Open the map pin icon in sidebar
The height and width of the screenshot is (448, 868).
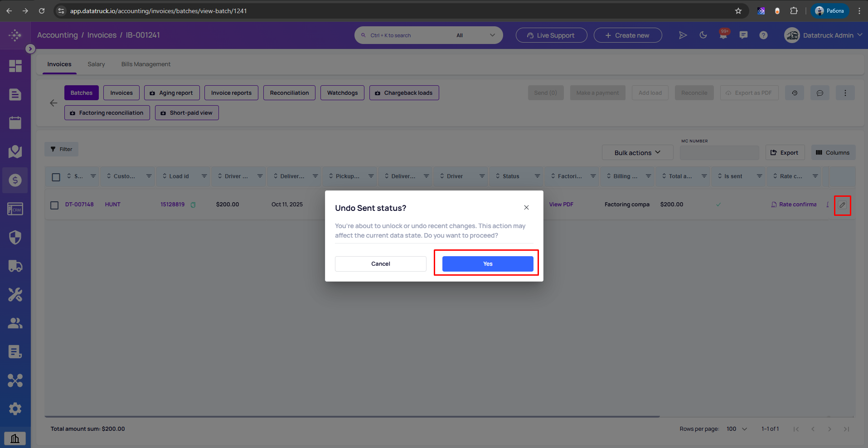pos(15,151)
